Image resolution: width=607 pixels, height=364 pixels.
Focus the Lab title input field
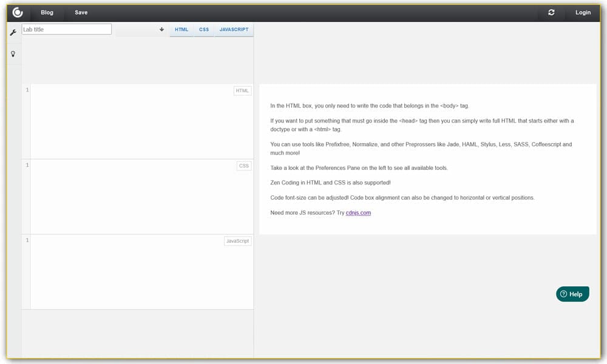pyautogui.click(x=67, y=29)
